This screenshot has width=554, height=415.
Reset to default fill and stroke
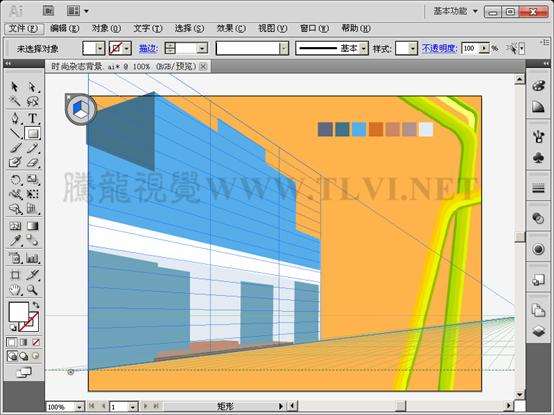click(12, 328)
